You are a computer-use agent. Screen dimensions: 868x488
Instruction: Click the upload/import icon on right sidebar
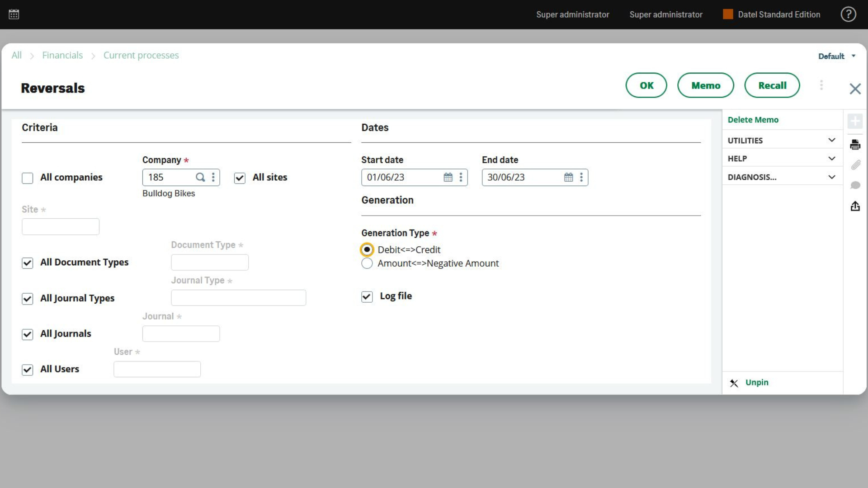855,206
